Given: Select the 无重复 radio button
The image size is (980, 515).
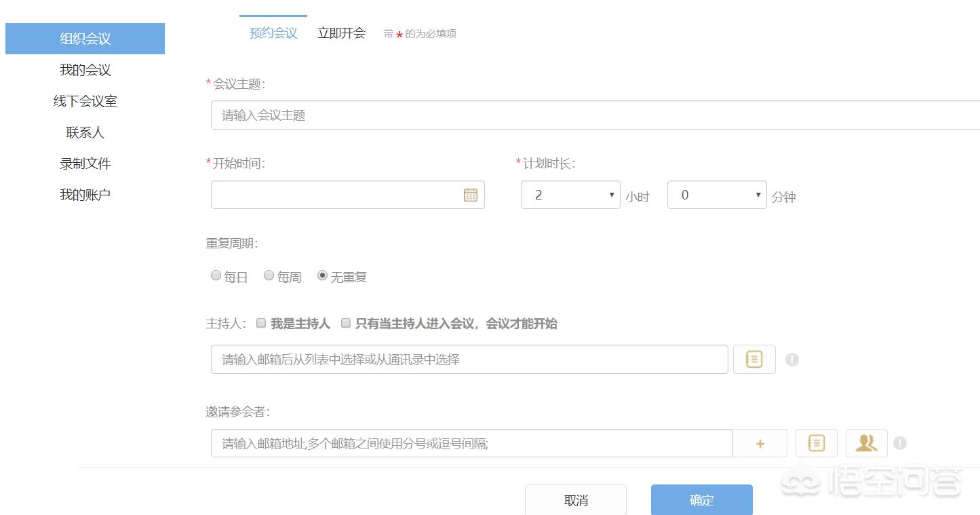Looking at the screenshot, I should click(x=322, y=275).
